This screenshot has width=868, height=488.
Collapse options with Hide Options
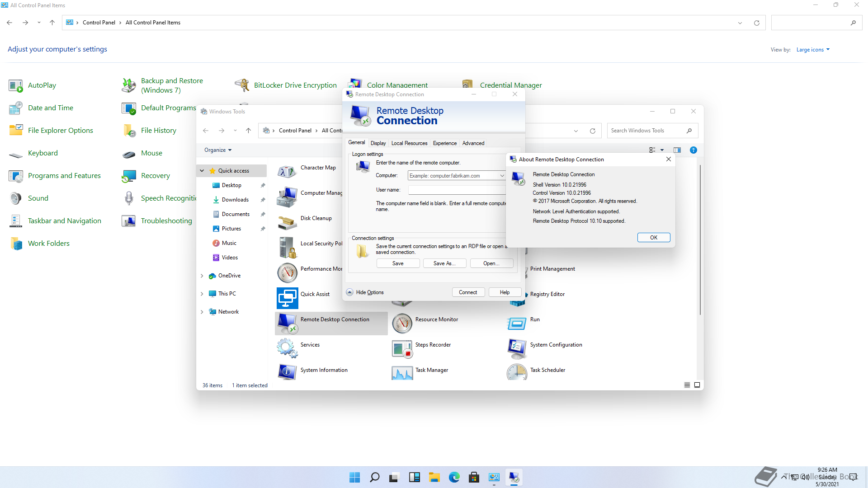365,292
